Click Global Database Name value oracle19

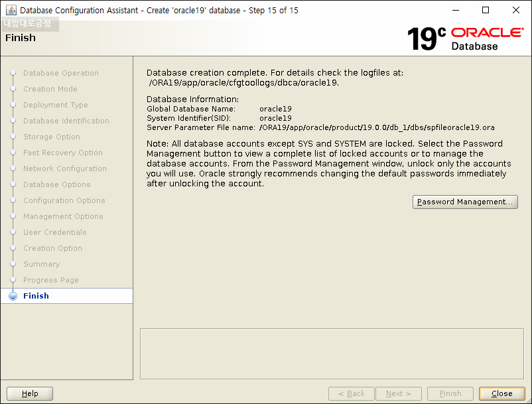coord(275,109)
